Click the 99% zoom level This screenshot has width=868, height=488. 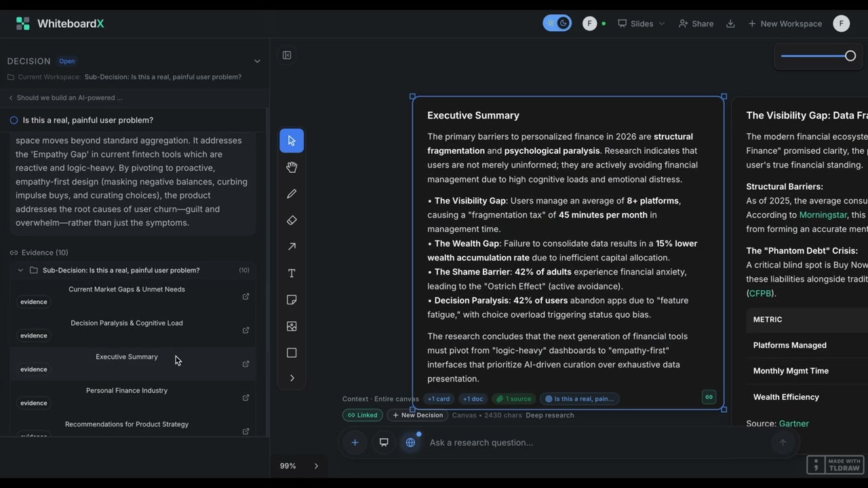(288, 466)
